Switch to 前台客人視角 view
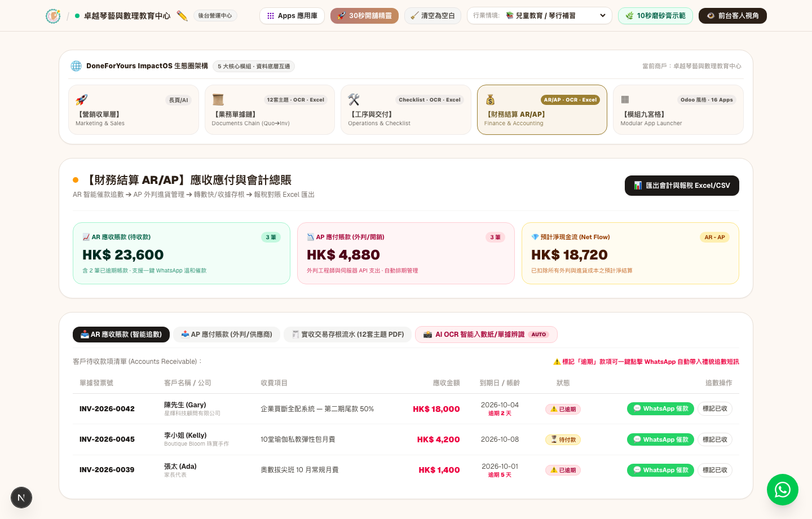 point(732,16)
